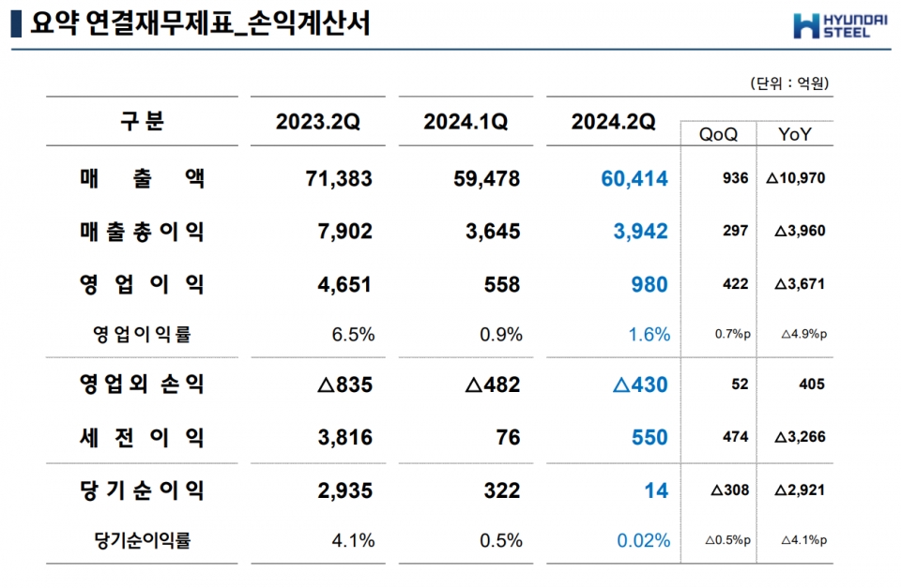Click the QoQ sub-column header
Image resolution: width=901 pixels, height=588 pixels.
[x=718, y=135]
